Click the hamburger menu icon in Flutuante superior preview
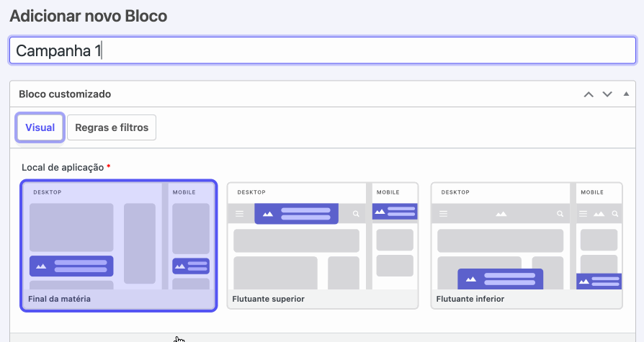The width and height of the screenshot is (644, 342). click(239, 214)
